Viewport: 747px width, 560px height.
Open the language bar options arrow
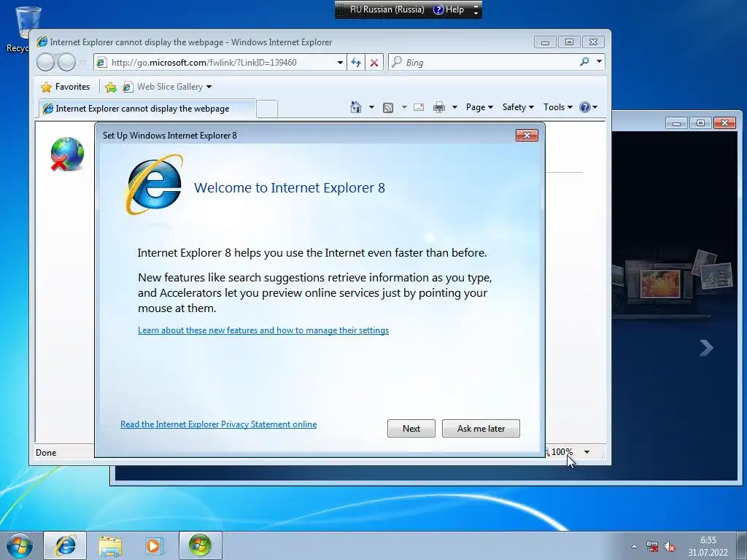pyautogui.click(x=476, y=13)
